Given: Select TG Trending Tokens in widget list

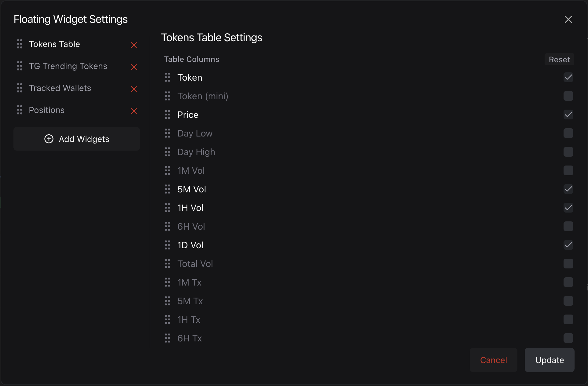Looking at the screenshot, I should [x=68, y=66].
